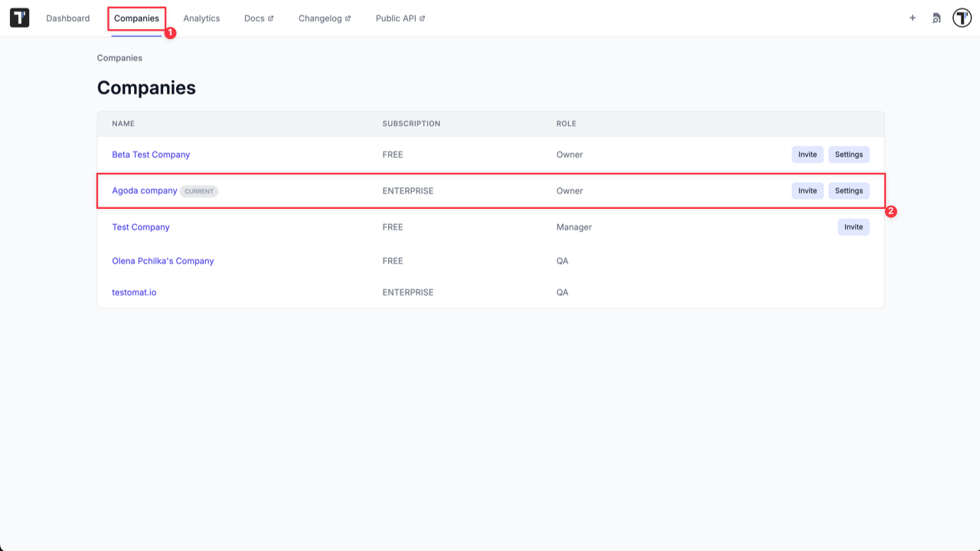Select the Companies navigation tab
Screen dimensions: 980x551
click(x=136, y=18)
